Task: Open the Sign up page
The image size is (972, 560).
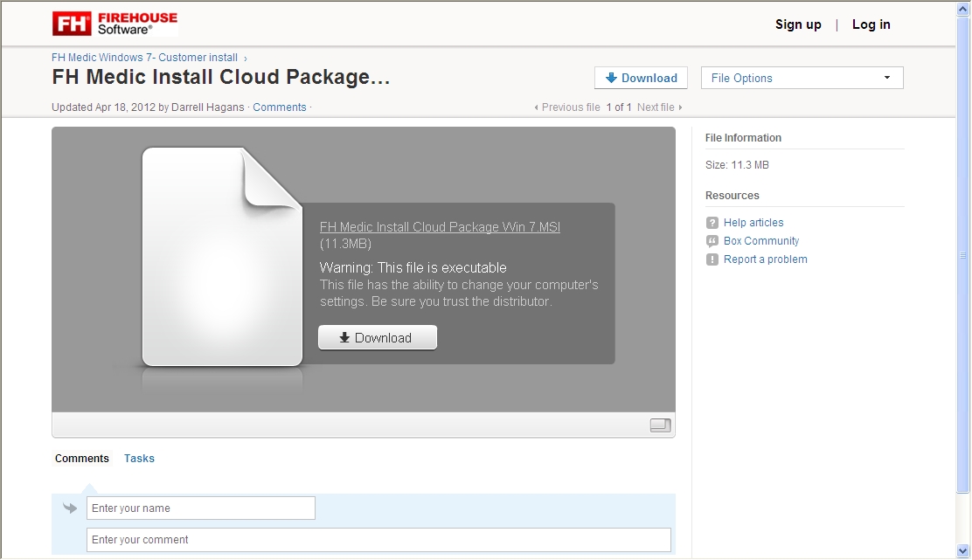Action: pos(798,24)
